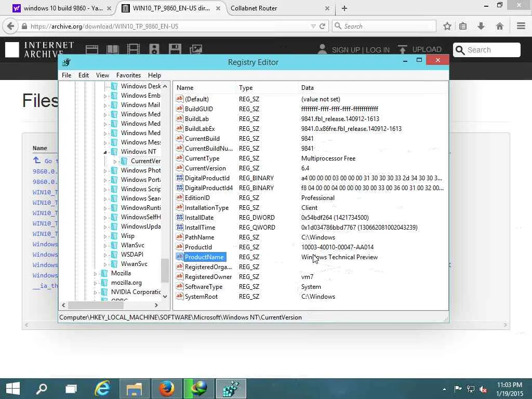Open the Favorites menu
Image resolution: width=532 pixels, height=399 pixels.
[128, 75]
